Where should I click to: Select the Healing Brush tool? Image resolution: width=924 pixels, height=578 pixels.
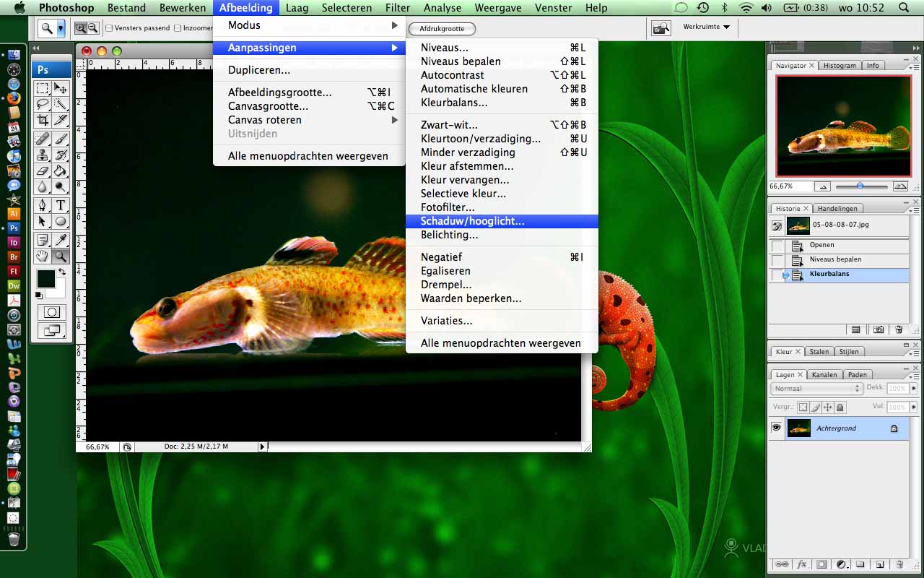tap(43, 139)
